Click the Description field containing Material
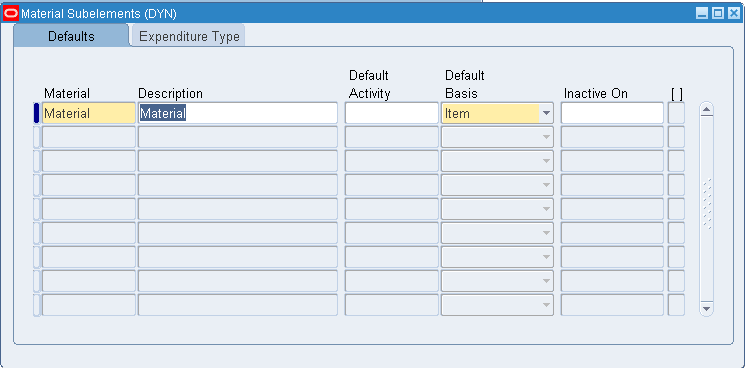Viewport: 746px width, 368px height. (237, 113)
